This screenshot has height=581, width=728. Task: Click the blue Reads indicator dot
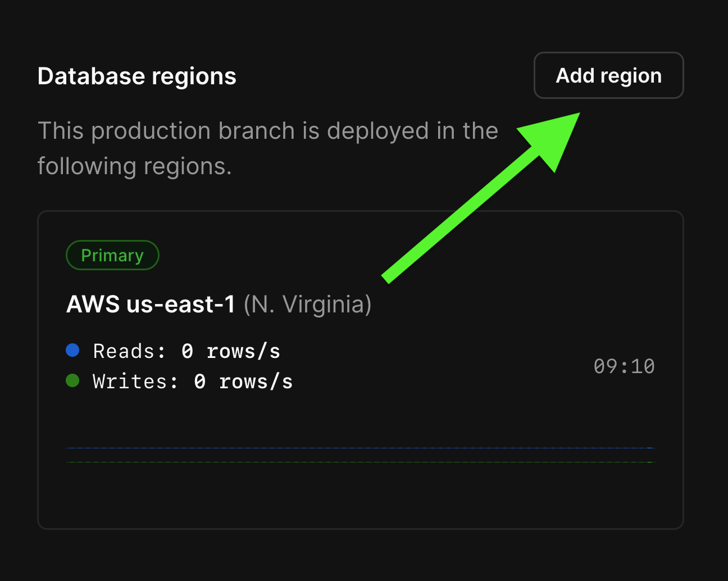point(72,350)
